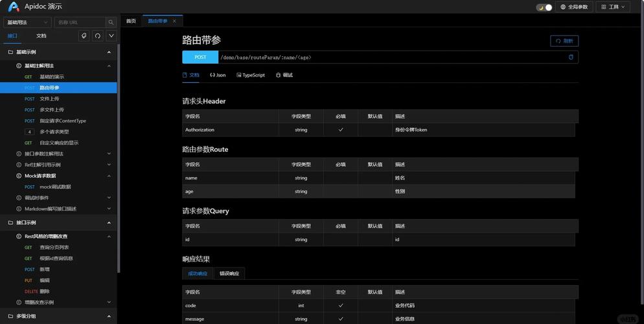644x324 pixels.
Task: Click the POST method badge
Action: [200, 57]
